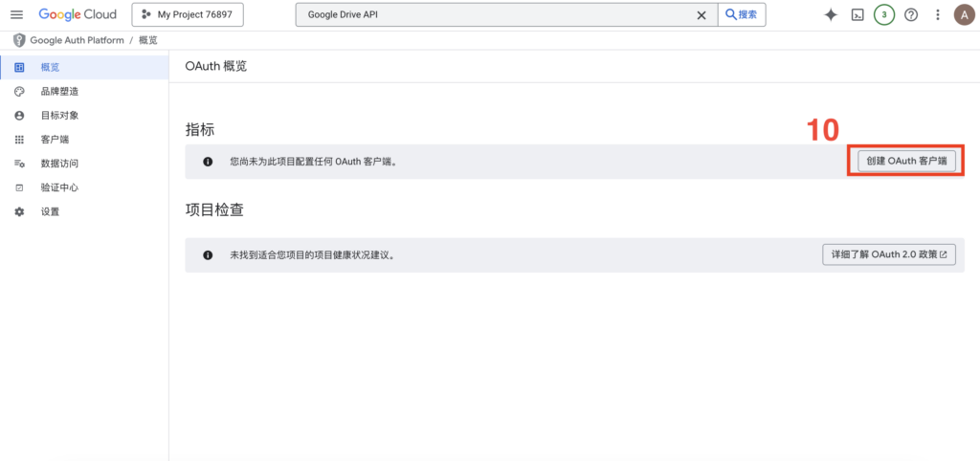Click the Google Cloud logo
The image size is (980, 461).
[x=78, y=14]
